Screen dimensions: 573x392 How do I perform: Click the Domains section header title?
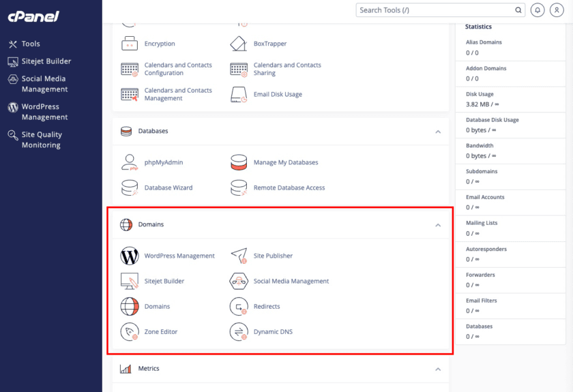pyautogui.click(x=151, y=224)
